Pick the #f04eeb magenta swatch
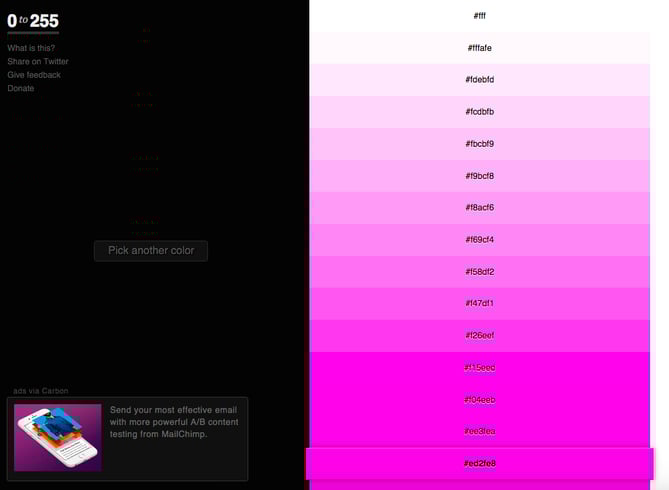The image size is (669, 490). pyautogui.click(x=480, y=400)
